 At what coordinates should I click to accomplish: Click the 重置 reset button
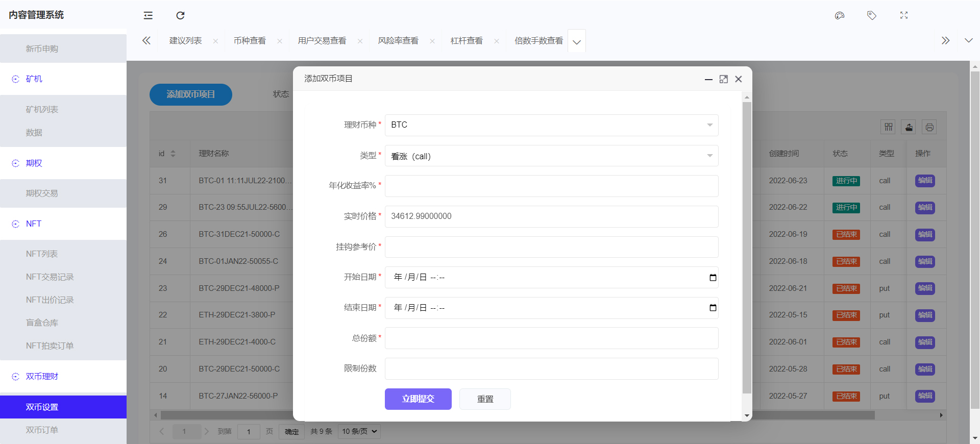coord(485,399)
